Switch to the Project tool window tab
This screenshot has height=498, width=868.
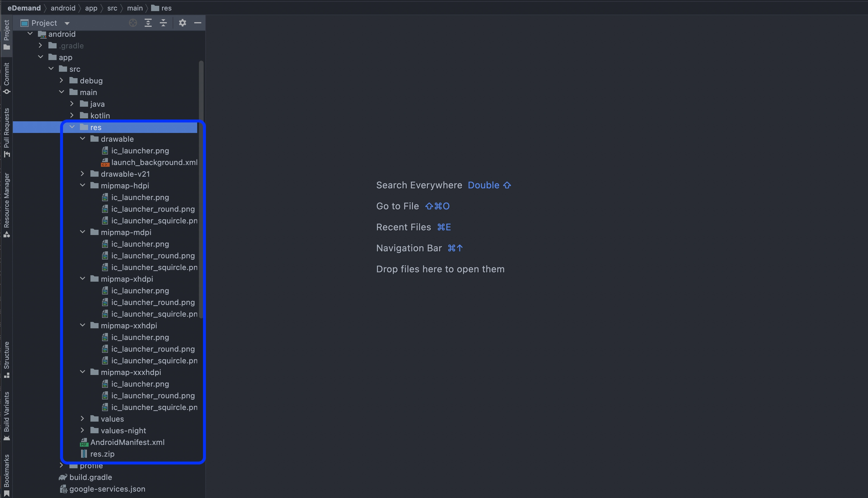click(x=6, y=35)
